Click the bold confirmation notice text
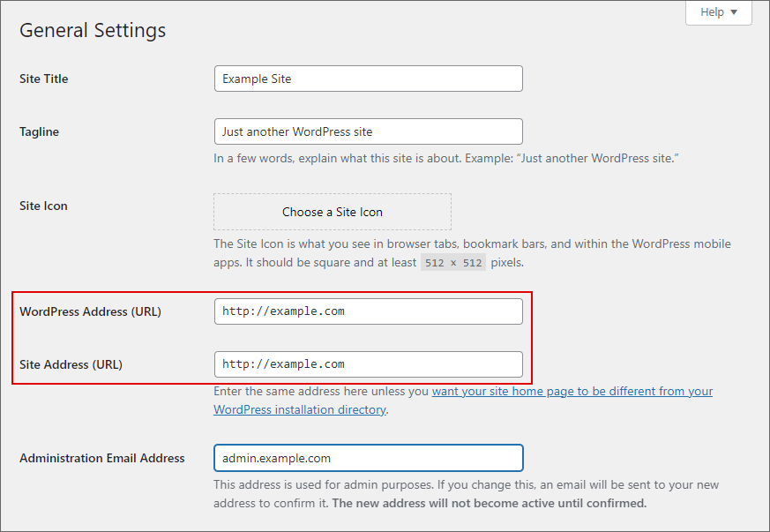Image resolution: width=770 pixels, height=532 pixels. pos(490,503)
